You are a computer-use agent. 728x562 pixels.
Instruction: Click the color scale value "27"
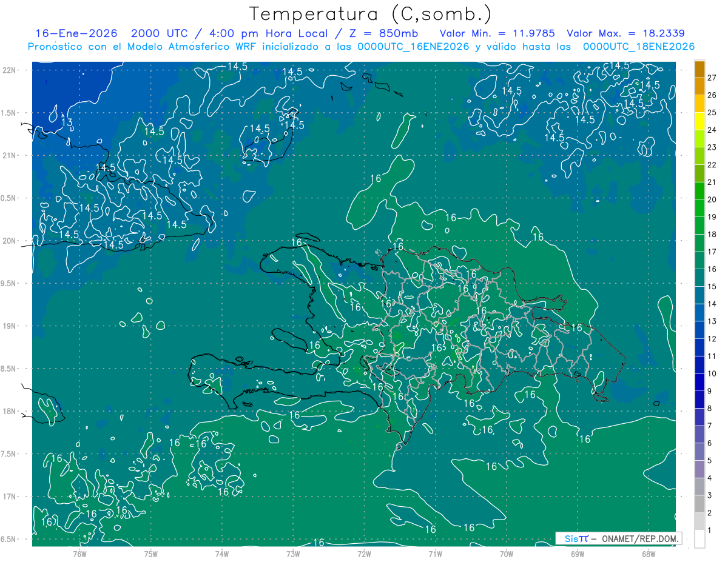[712, 78]
